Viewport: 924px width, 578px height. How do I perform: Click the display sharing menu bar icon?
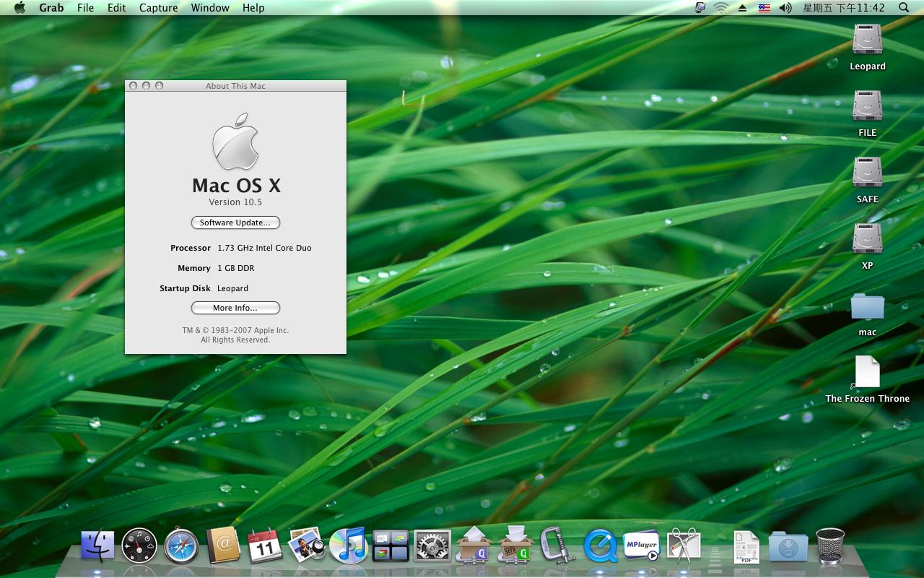(699, 7)
